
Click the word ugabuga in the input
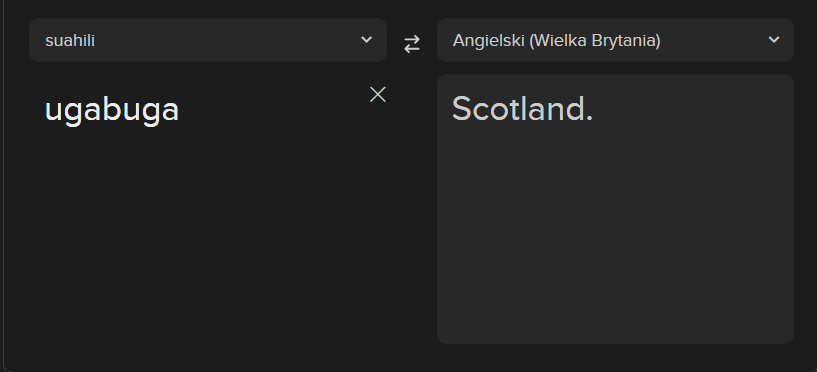112,111
